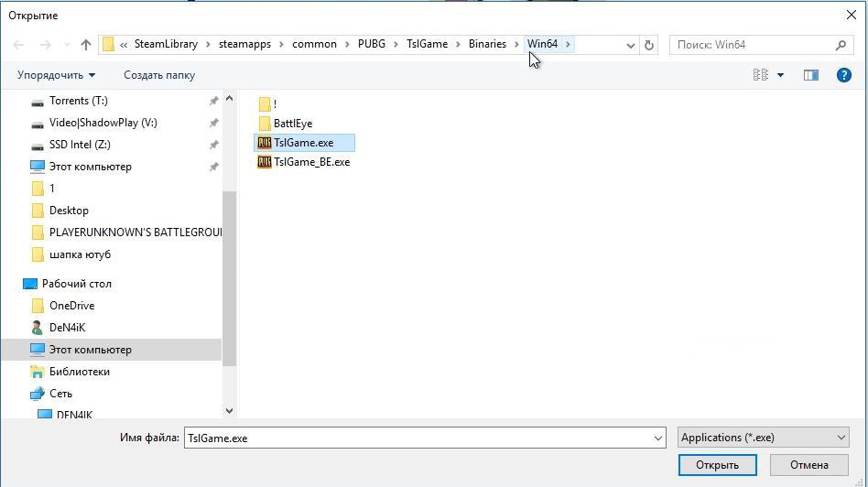Navigate to SteamLibrary in breadcrumb
868x487 pixels.
[x=166, y=44]
